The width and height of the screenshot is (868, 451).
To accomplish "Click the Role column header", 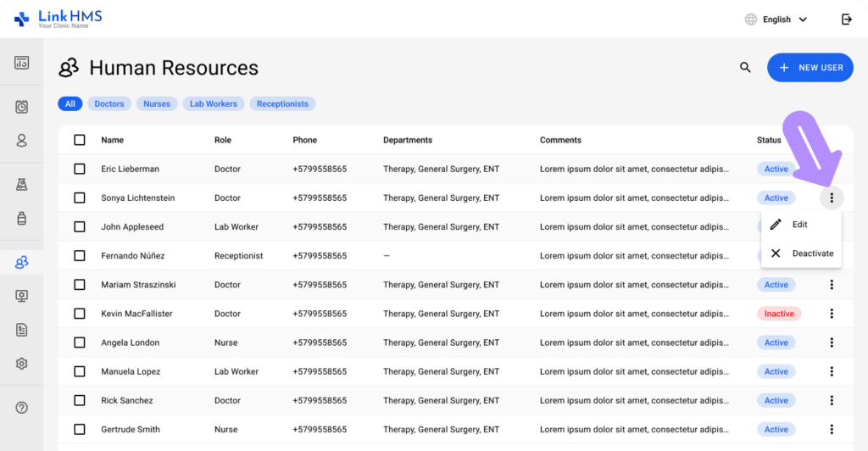I will 223,140.
